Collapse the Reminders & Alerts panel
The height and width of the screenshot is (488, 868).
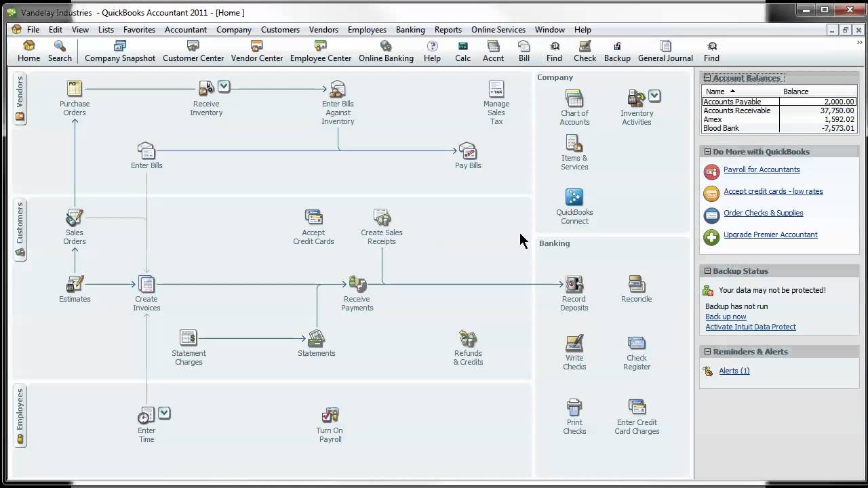(x=707, y=352)
